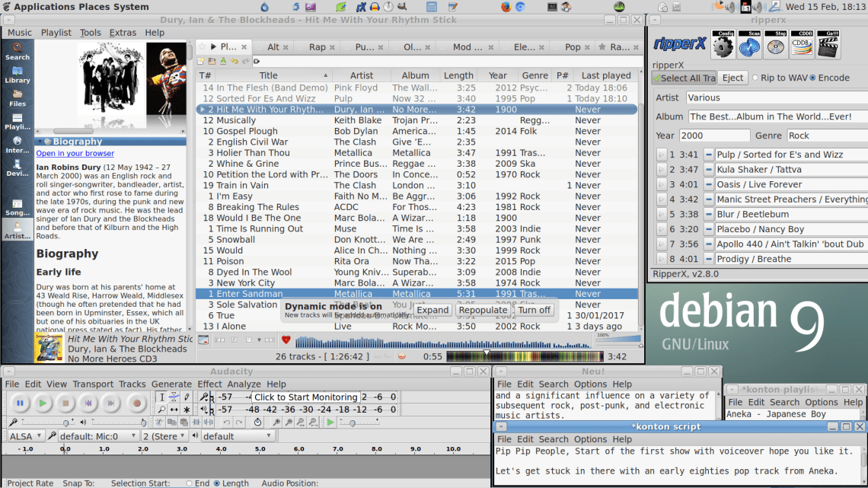Open Library in Clementine sidebar
The width and height of the screenshot is (868, 488).
(17, 75)
